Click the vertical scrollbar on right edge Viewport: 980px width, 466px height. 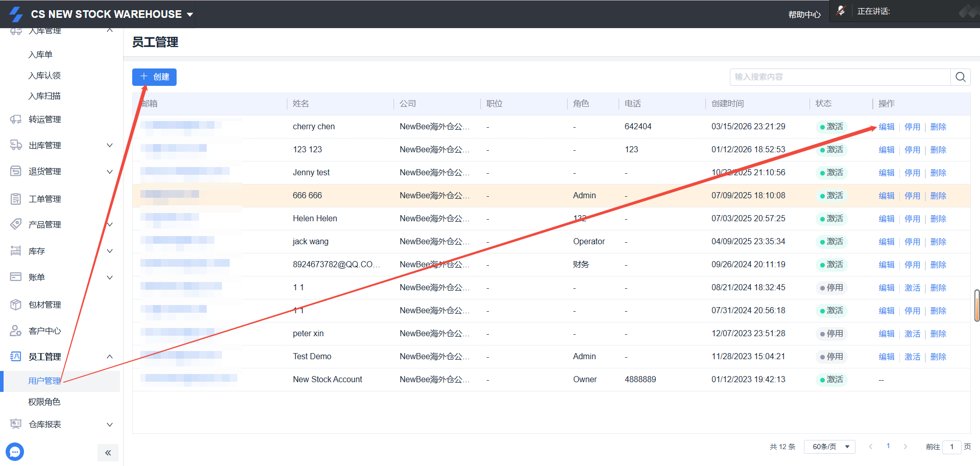point(976,306)
